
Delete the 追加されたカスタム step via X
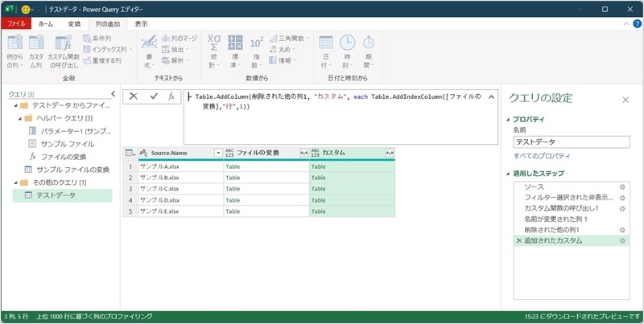pos(518,240)
